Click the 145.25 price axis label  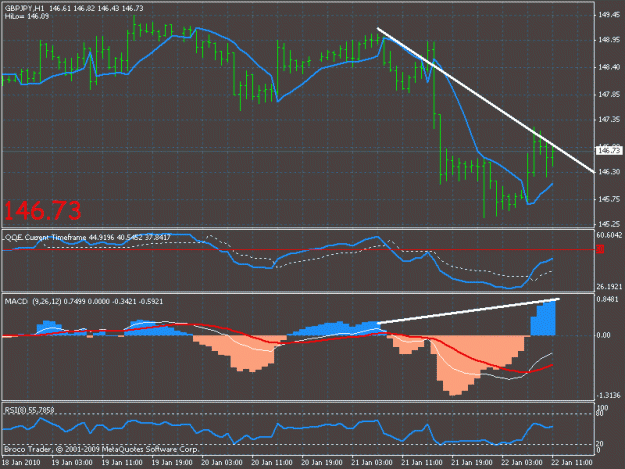pyautogui.click(x=609, y=224)
